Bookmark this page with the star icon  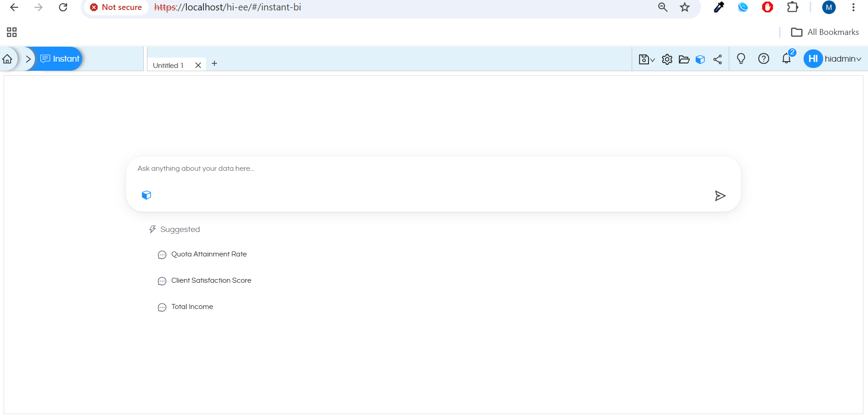[685, 7]
